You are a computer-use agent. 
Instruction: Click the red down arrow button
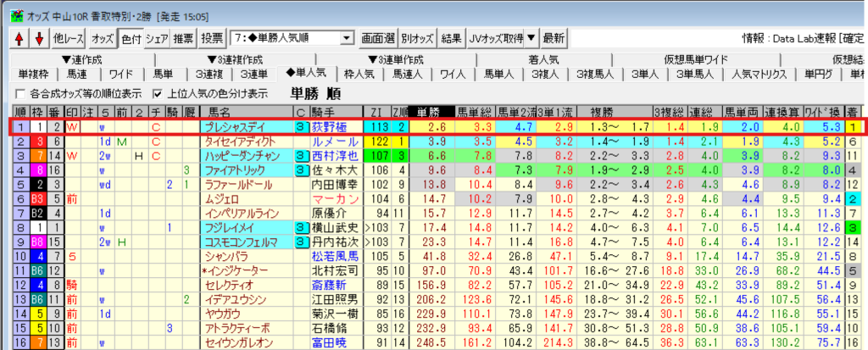(38, 38)
